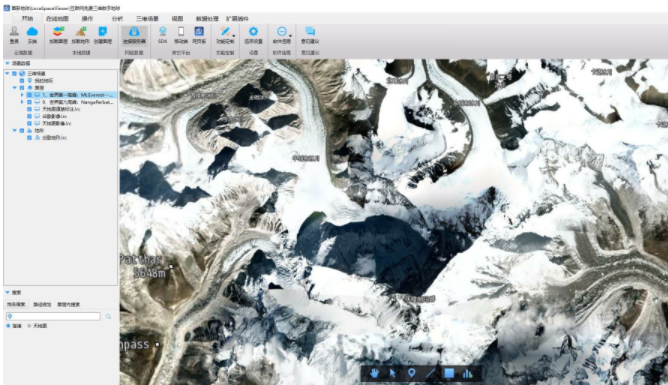Click the highlighted cloud server ribbon button
Viewport: 668px width, 385px height.
coord(134,35)
